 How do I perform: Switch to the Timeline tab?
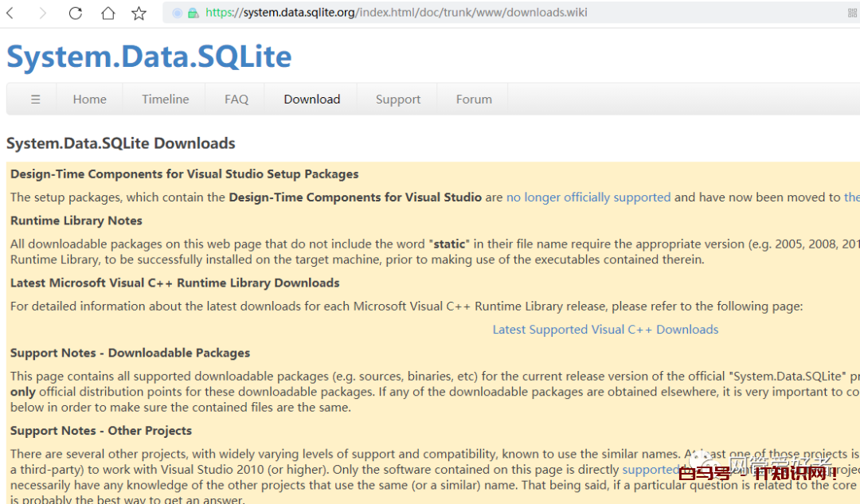click(166, 100)
